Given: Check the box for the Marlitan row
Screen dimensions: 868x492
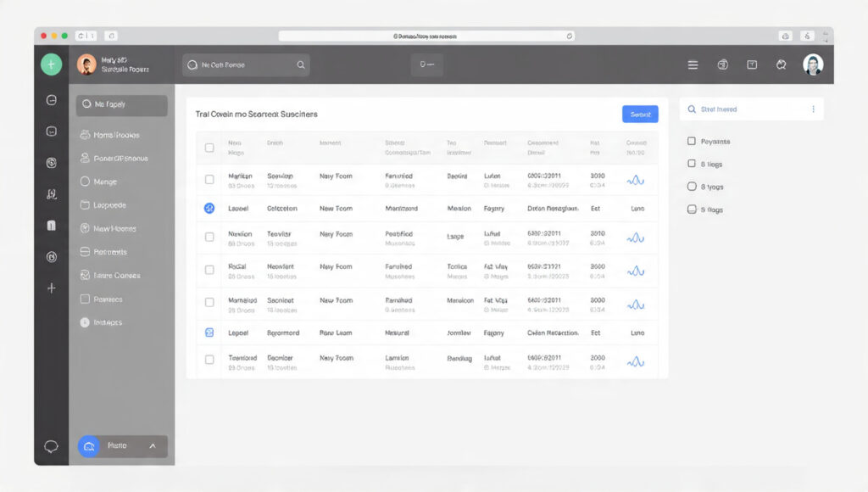Looking at the screenshot, I should [x=209, y=180].
